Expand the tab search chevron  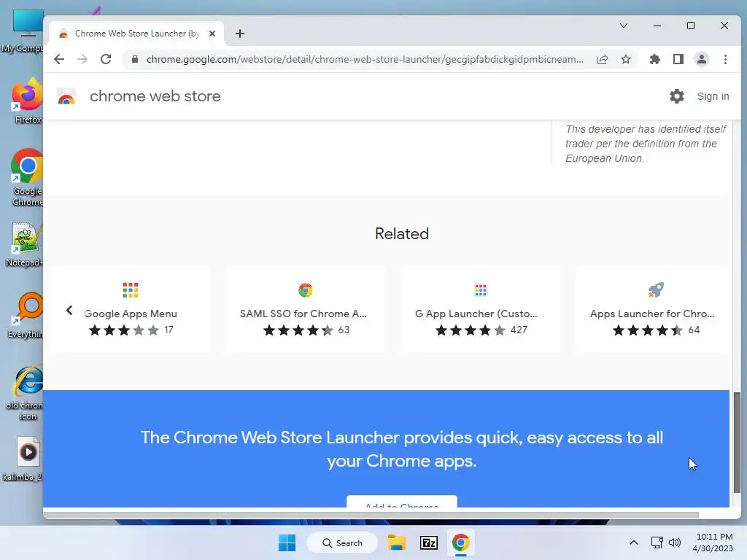pyautogui.click(x=624, y=26)
